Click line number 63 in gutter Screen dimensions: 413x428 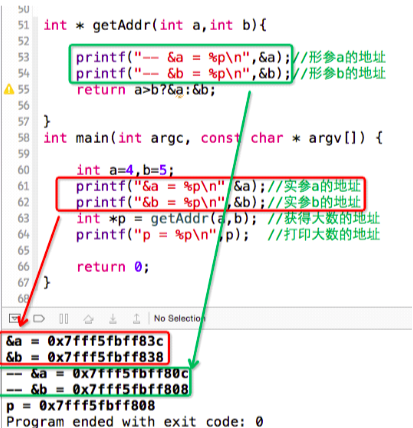pyautogui.click(x=23, y=218)
